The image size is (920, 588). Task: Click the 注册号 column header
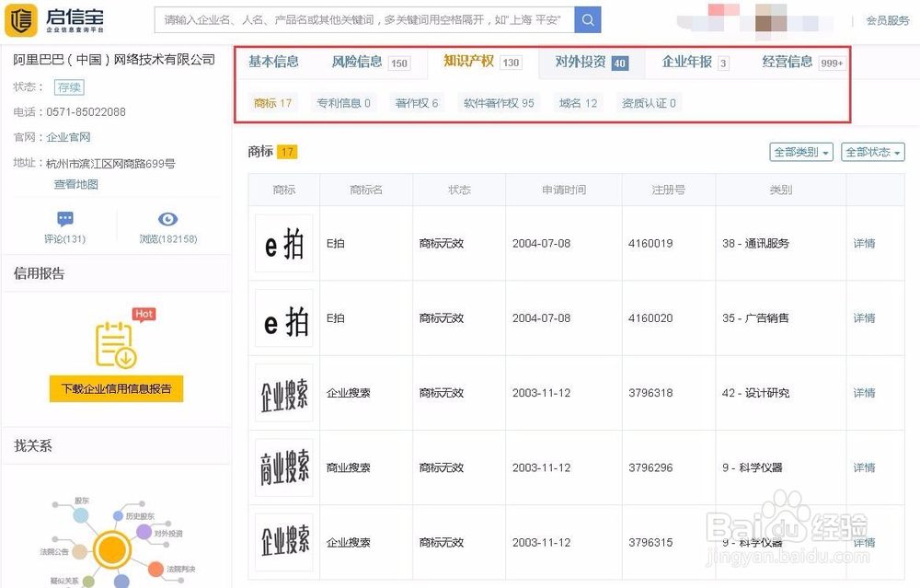(668, 190)
